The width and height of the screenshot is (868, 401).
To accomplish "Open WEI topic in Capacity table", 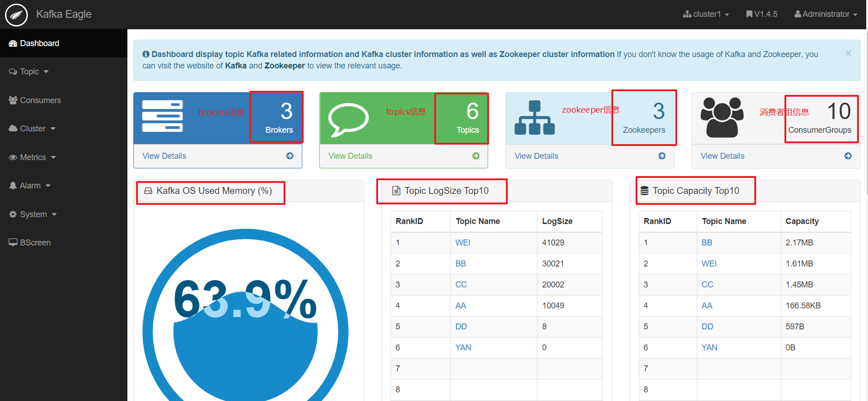I will [709, 264].
